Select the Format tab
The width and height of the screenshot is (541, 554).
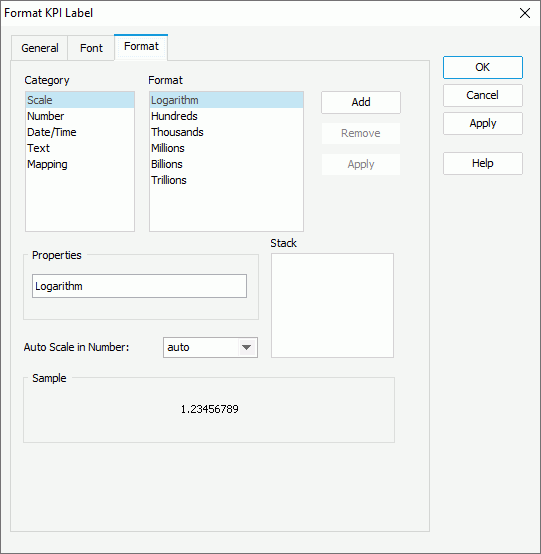click(x=141, y=47)
